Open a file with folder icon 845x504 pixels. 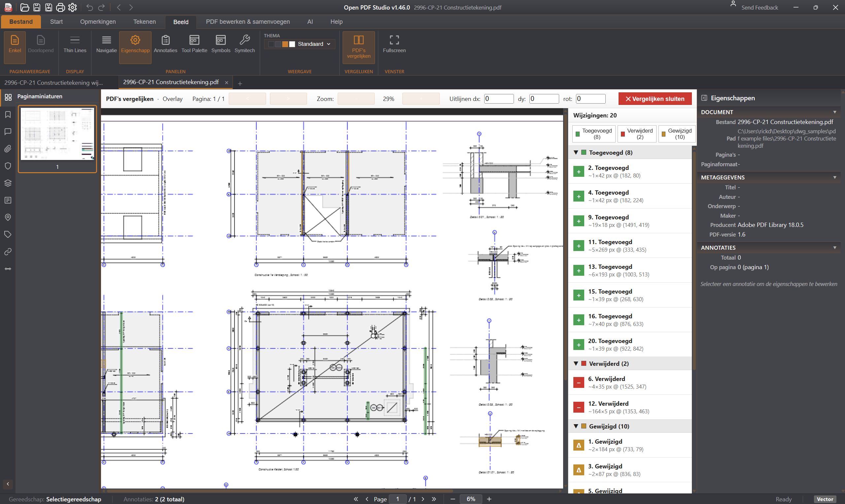24,7
